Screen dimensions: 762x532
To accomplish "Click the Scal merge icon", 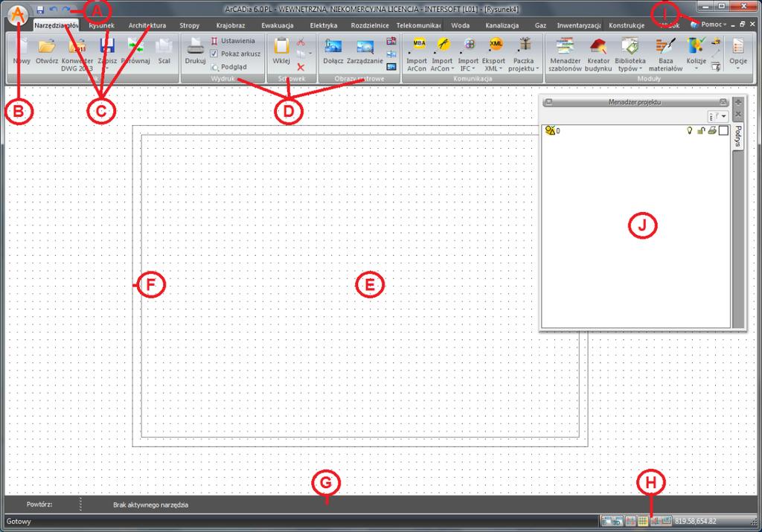I will coord(164,47).
